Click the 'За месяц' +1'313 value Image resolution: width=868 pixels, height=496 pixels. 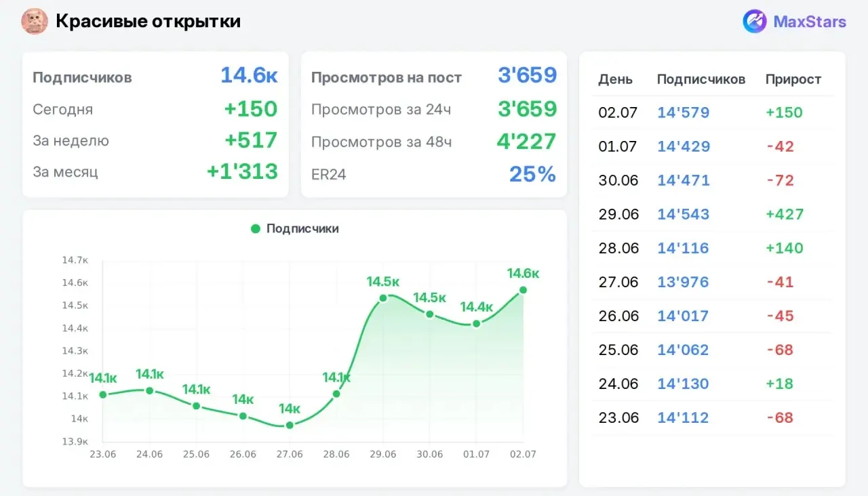(242, 171)
